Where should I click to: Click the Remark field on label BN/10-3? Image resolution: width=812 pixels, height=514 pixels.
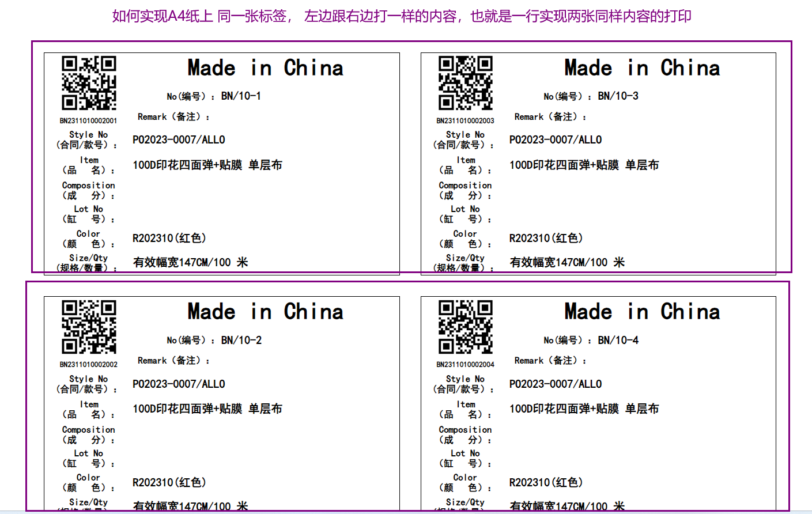click(x=550, y=117)
